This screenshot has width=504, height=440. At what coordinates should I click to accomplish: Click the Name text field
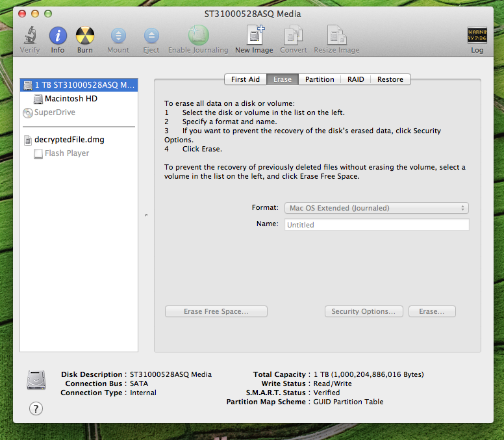click(377, 224)
